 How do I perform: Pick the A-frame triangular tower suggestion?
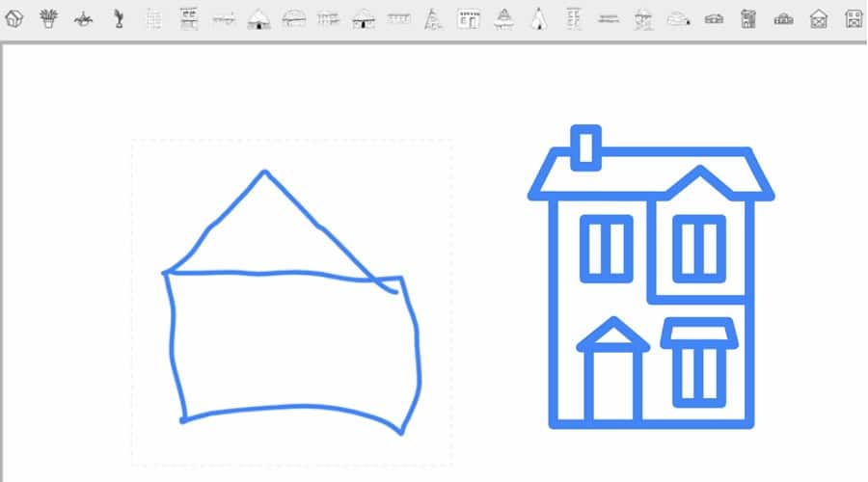click(x=433, y=19)
